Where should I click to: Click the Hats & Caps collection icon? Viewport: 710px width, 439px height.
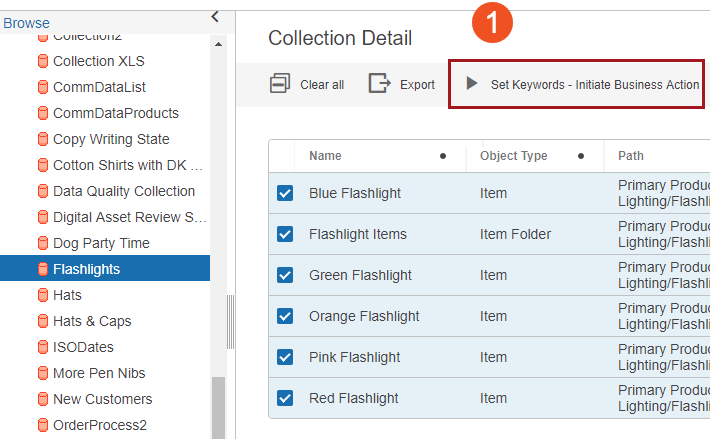(43, 321)
